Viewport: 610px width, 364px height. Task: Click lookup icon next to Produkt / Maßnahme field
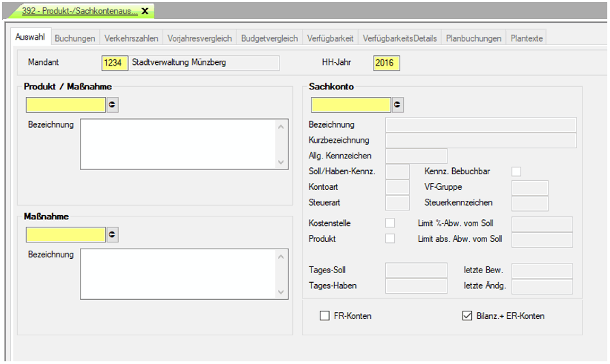113,104
